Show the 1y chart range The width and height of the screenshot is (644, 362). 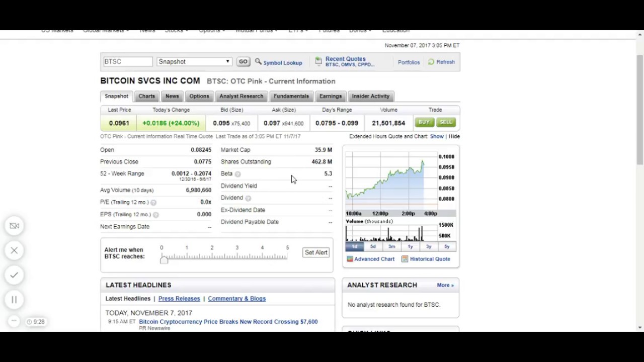click(410, 246)
